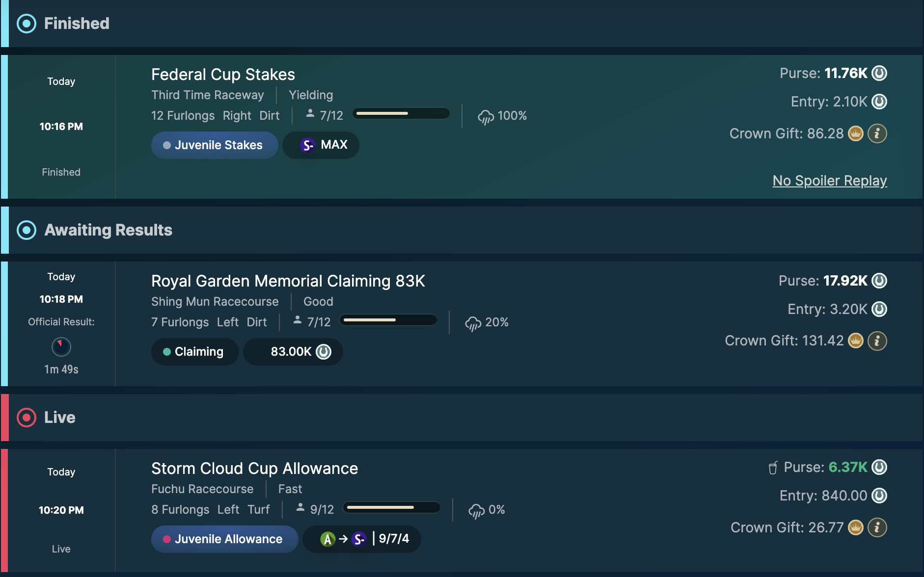Click the rain cloud icon showing 100%
The height and width of the screenshot is (577, 924).
coord(486,117)
